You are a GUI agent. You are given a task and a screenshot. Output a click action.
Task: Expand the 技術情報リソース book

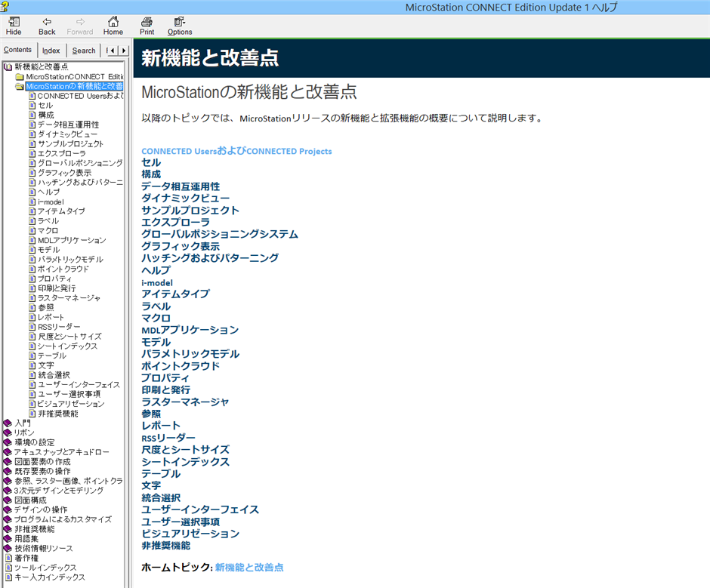coord(8,548)
